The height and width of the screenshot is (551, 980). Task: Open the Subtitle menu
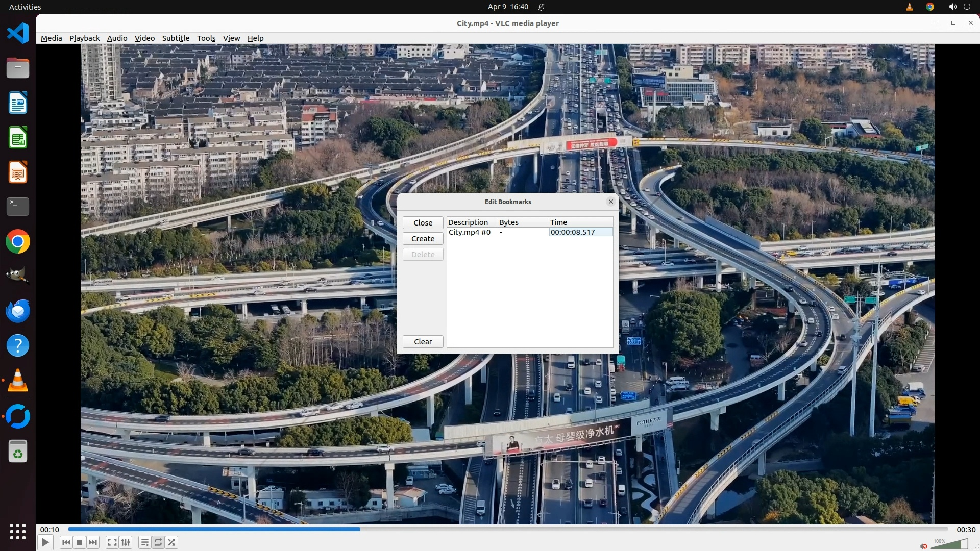pos(176,38)
